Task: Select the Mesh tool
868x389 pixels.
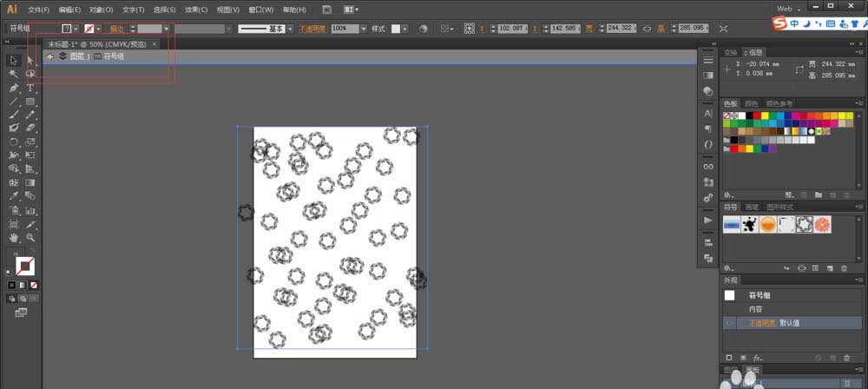Action: click(x=14, y=182)
